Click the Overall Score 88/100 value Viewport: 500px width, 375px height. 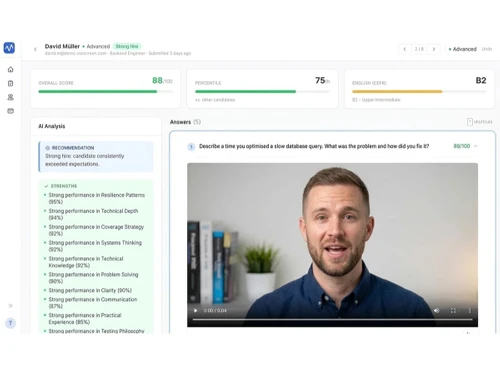coord(162,80)
